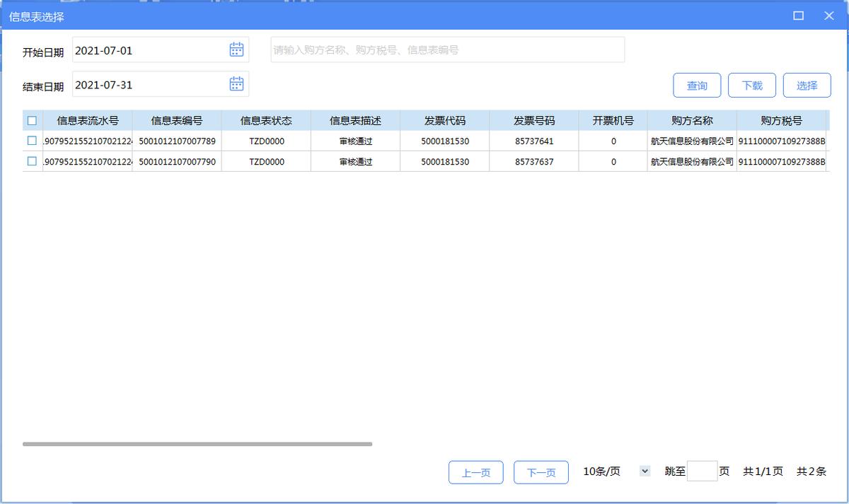Click the buyer name/tax number search box

448,50
